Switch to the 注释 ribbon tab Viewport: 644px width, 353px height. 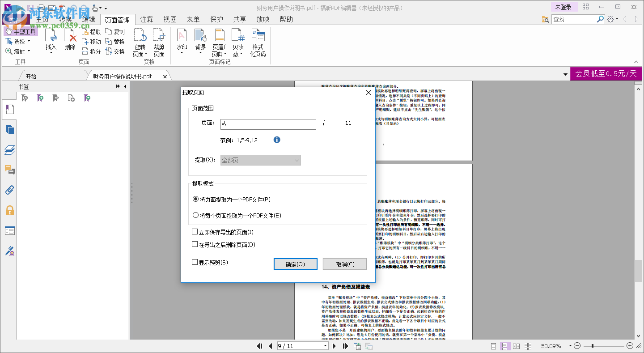click(146, 19)
